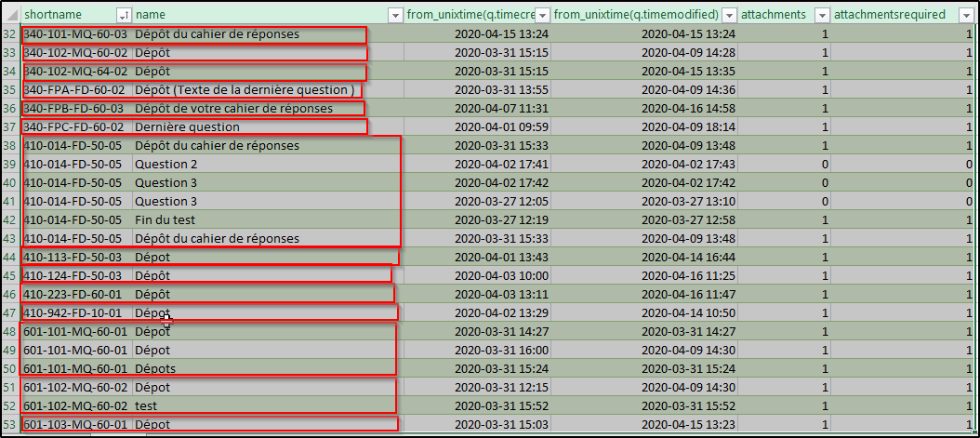Screen dimensions: 980x438
Task: Select row header 53
Action: point(10,425)
